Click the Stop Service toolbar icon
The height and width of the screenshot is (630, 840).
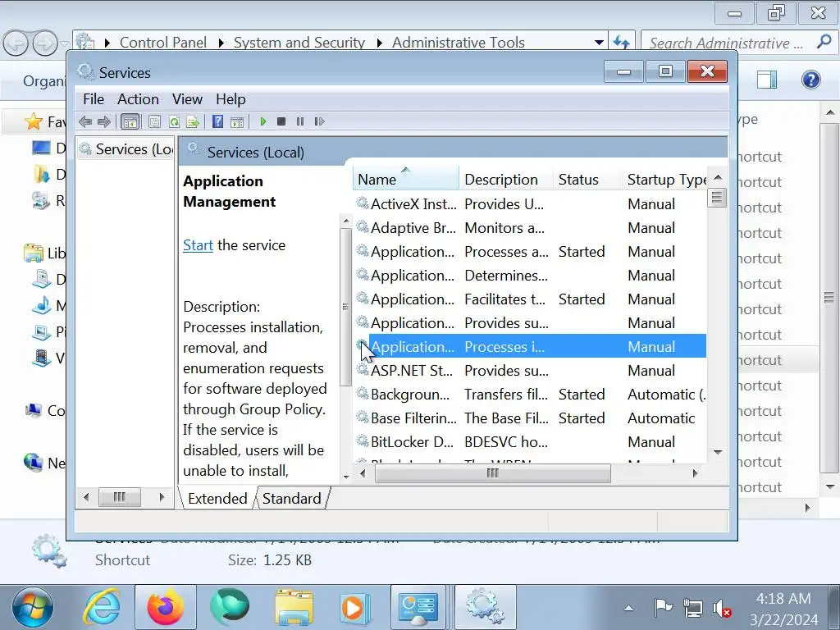[281, 121]
